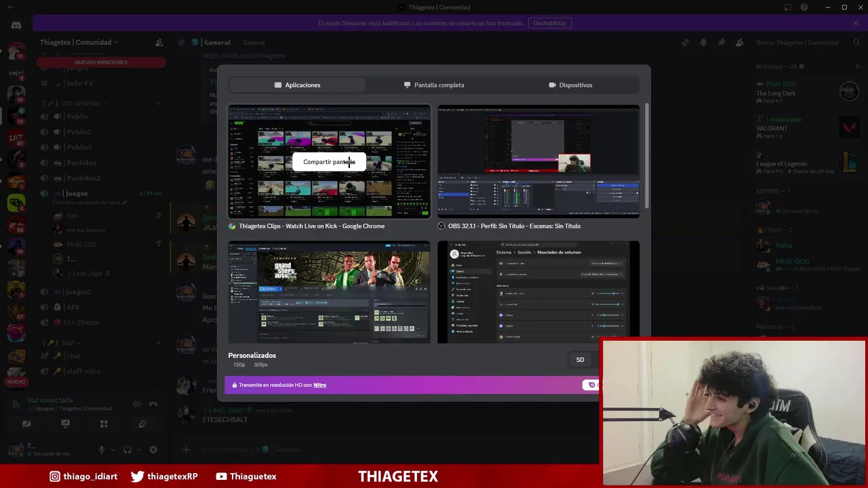
Task: Click add attachment plus in message bar
Action: click(x=186, y=449)
